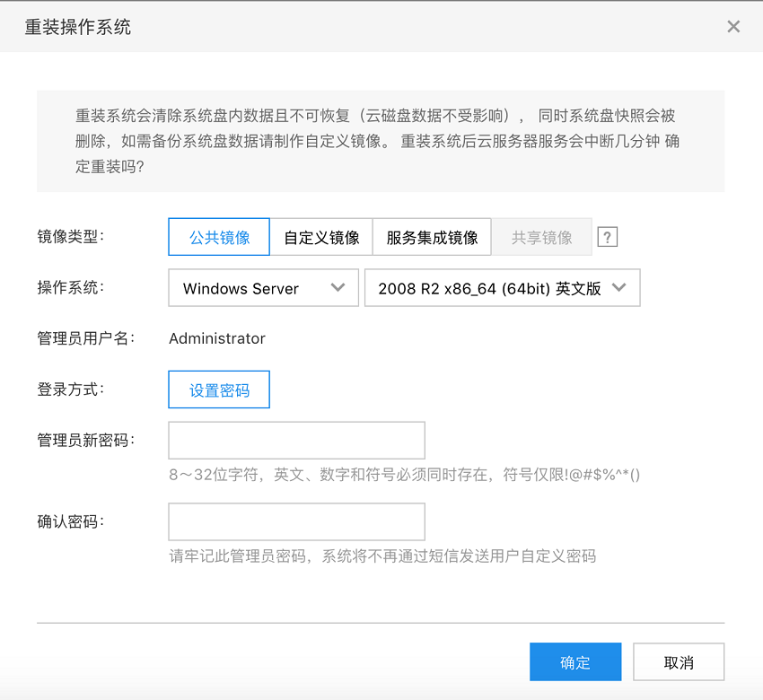Click the greyed-out 共享镜像 tab
This screenshot has height=700, width=763.
[541, 238]
